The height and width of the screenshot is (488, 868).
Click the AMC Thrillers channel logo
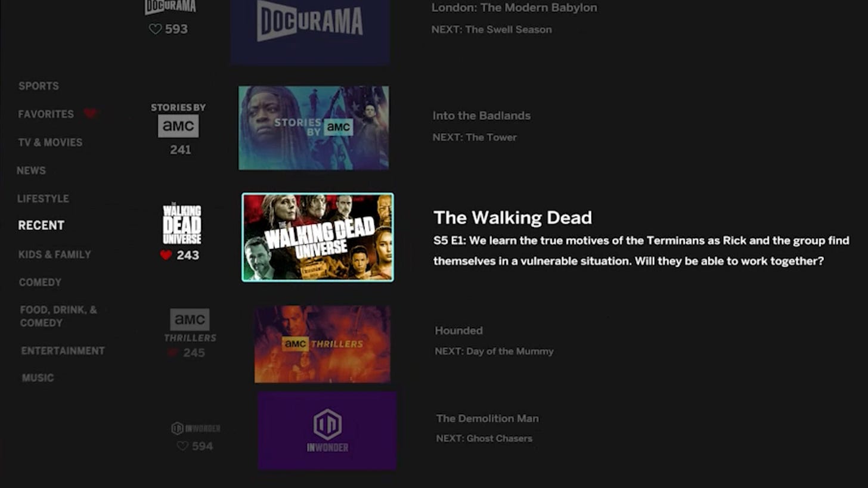click(x=190, y=325)
